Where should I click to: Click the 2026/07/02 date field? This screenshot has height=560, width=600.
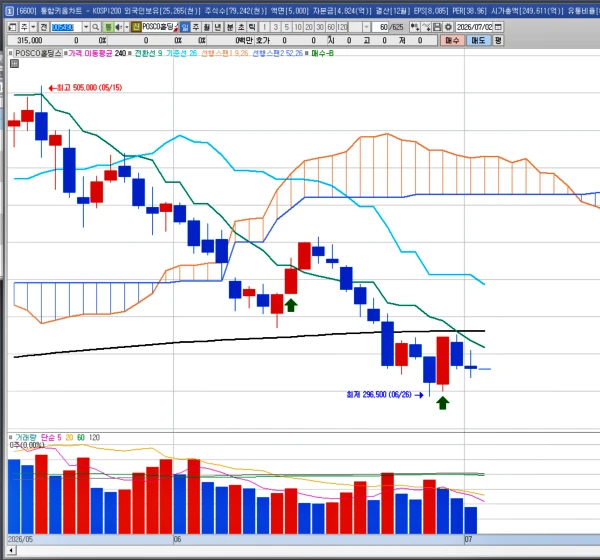coord(474,27)
